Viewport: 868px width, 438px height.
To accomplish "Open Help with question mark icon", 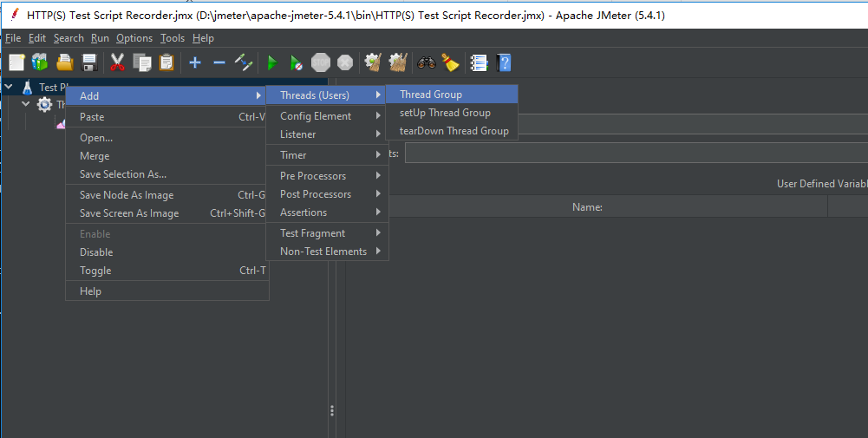I will 504,62.
